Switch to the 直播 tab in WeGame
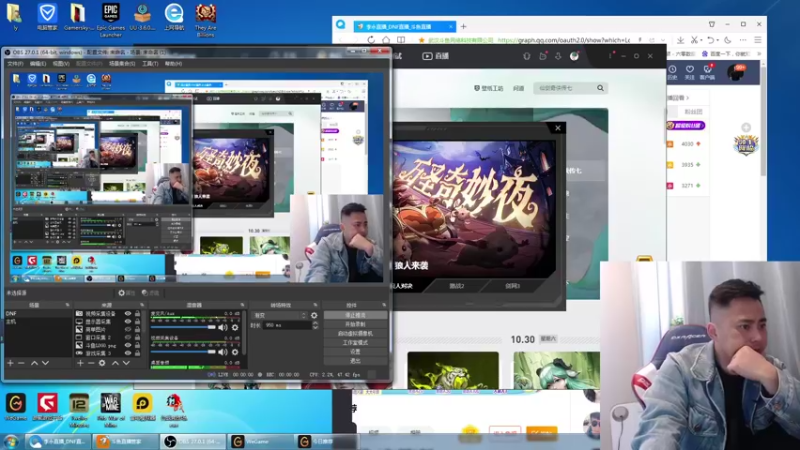This screenshot has height=450, width=800. pyautogui.click(x=435, y=56)
